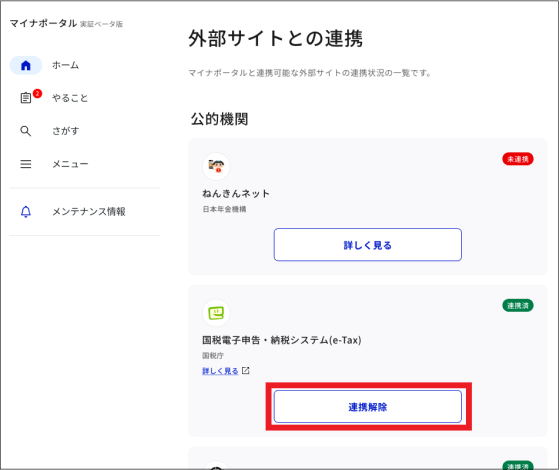Screen dimensions: 560x470
Task: Click the bell icon for maintenance info
Action: (26, 211)
